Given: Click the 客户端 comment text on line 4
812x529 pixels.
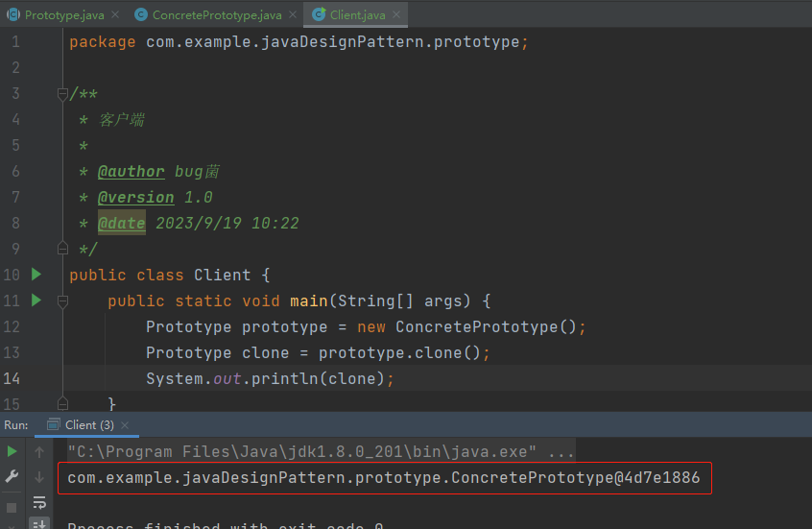Looking at the screenshot, I should point(121,120).
